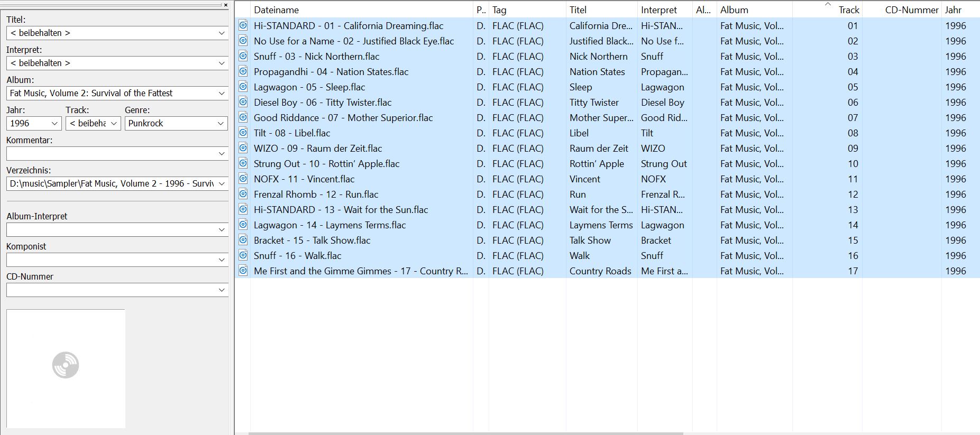Select file 'NOFX - 11 - Vincent.flac'
This screenshot has width=980, height=435.
coord(304,179)
